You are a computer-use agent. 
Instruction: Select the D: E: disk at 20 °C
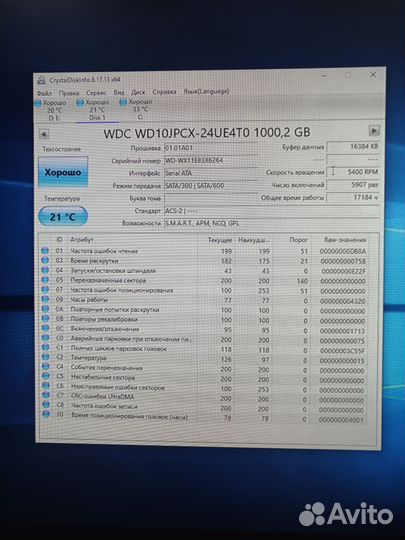click(x=52, y=110)
